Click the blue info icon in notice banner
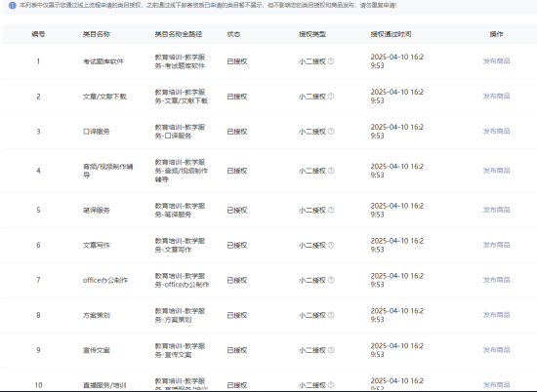 click(x=13, y=6)
